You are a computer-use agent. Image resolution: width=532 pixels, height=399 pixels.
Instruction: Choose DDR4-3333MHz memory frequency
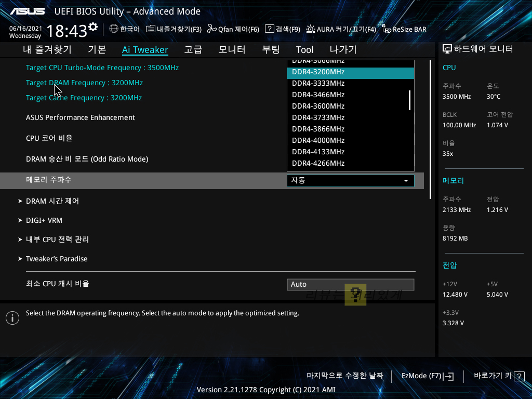(351, 84)
